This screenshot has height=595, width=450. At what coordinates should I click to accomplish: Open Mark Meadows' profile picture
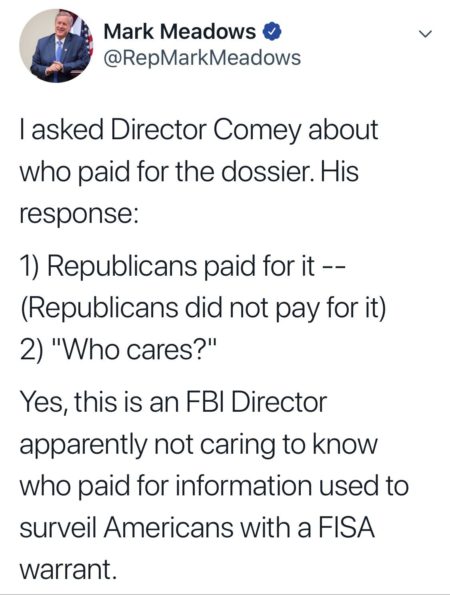pos(56,46)
